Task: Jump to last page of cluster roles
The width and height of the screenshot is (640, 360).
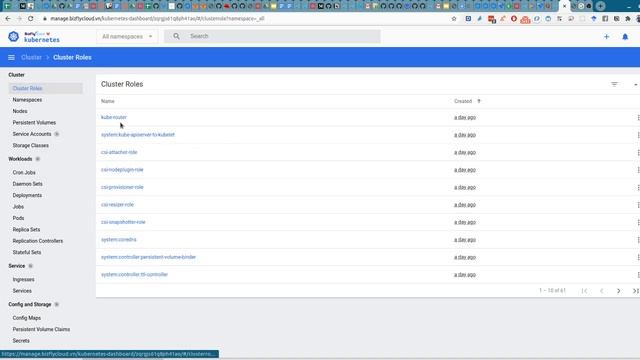Action: tap(636, 291)
